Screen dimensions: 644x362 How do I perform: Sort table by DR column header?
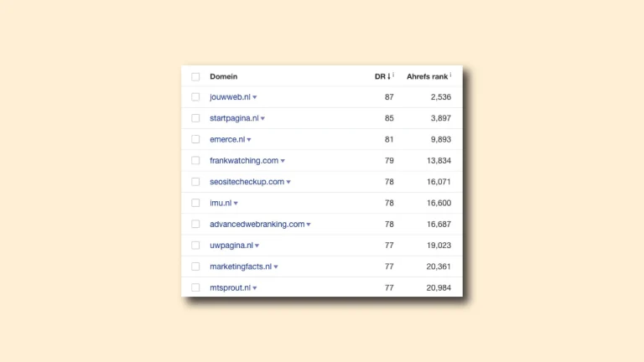pos(382,76)
